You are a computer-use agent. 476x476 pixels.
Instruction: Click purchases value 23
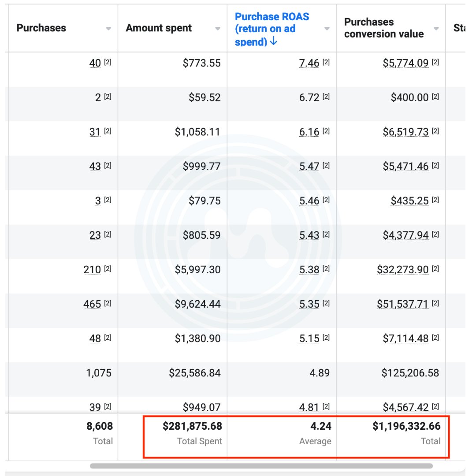[x=95, y=235]
